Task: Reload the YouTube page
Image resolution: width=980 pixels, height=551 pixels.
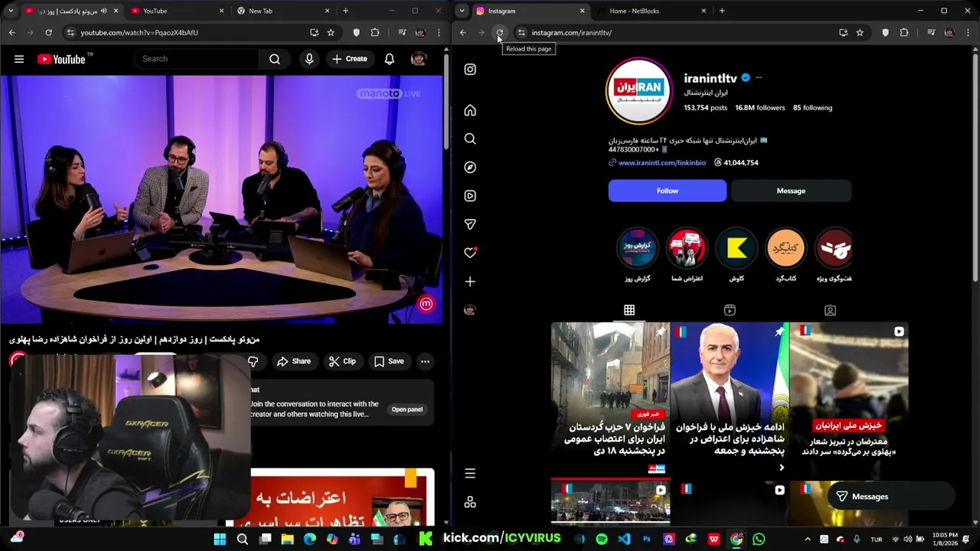Action: 48,33
